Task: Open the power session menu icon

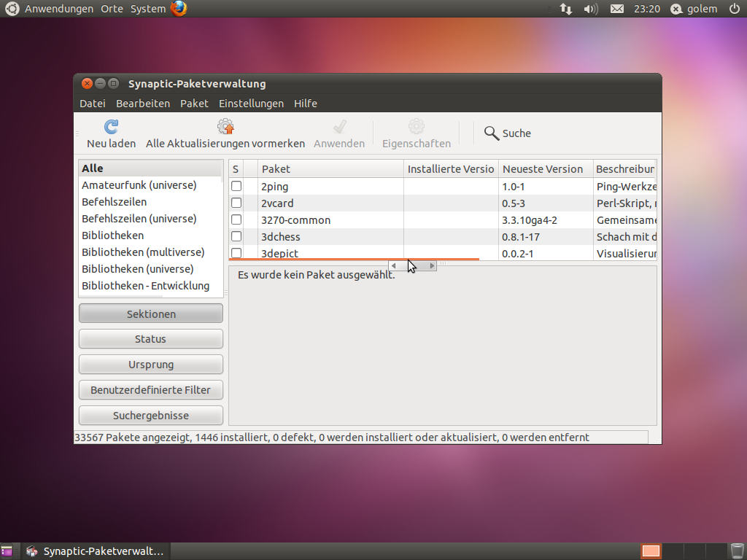Action: point(734,9)
